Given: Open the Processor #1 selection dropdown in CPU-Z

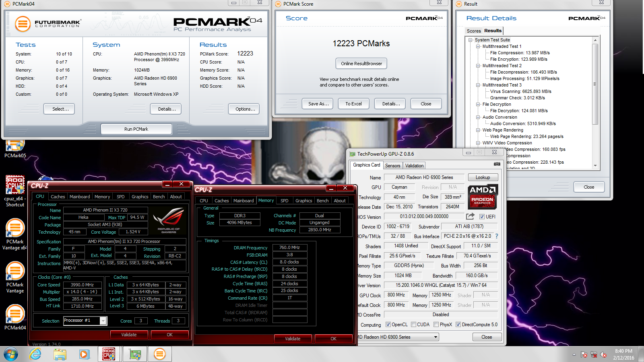Looking at the screenshot, I should 103,321.
